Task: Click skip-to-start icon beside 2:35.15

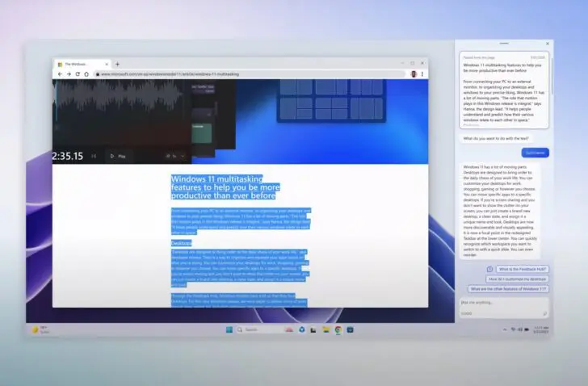Action: click(x=94, y=156)
